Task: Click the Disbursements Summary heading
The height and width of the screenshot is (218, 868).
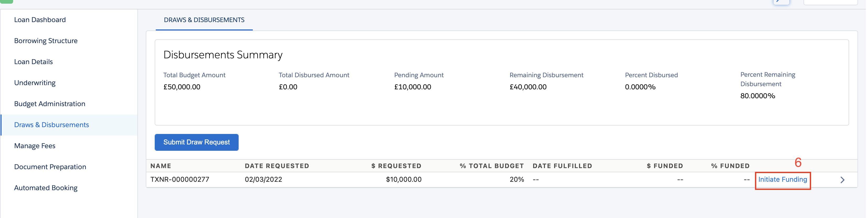Action: pyautogui.click(x=223, y=55)
